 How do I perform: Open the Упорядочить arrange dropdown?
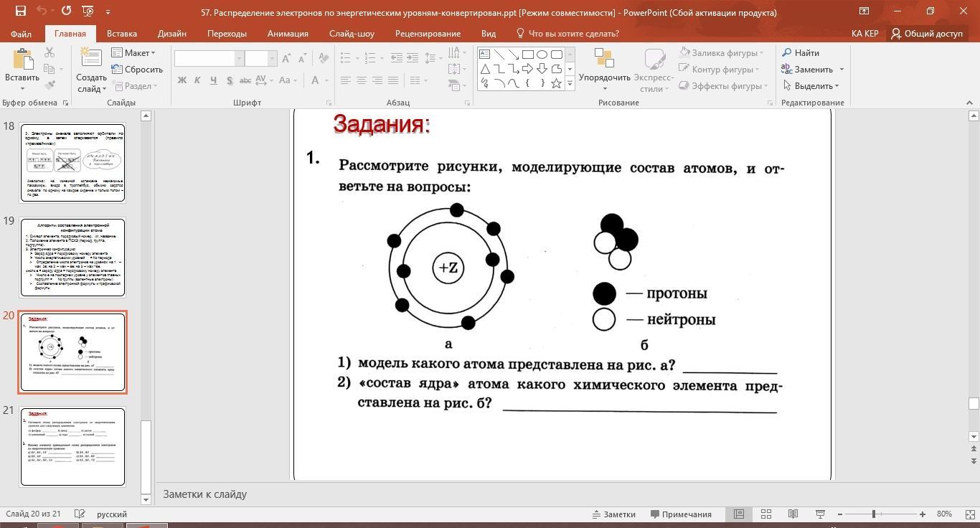click(x=605, y=70)
